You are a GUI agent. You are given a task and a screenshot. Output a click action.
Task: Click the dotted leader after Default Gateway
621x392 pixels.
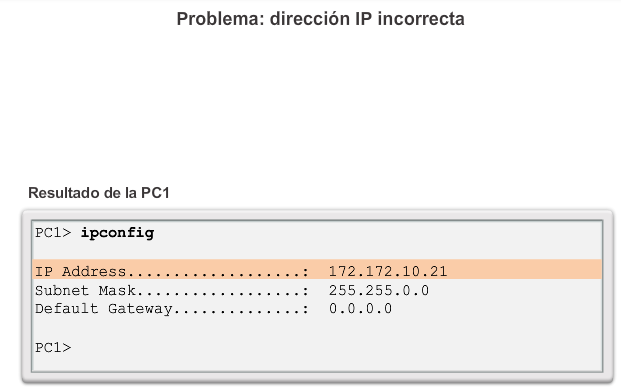click(x=241, y=310)
